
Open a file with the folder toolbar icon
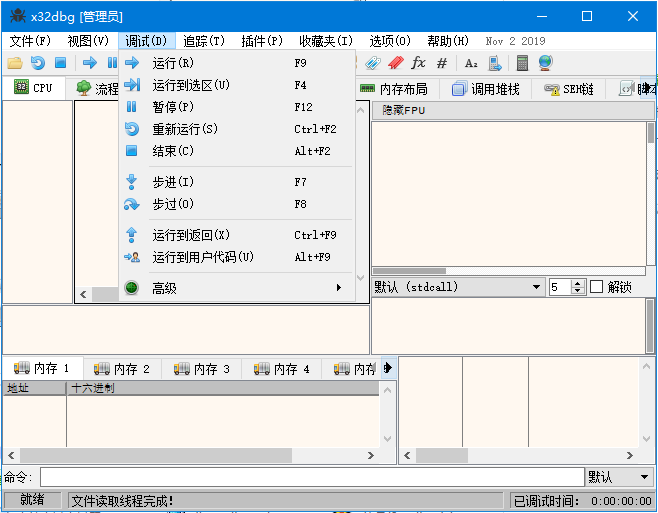click(x=15, y=63)
